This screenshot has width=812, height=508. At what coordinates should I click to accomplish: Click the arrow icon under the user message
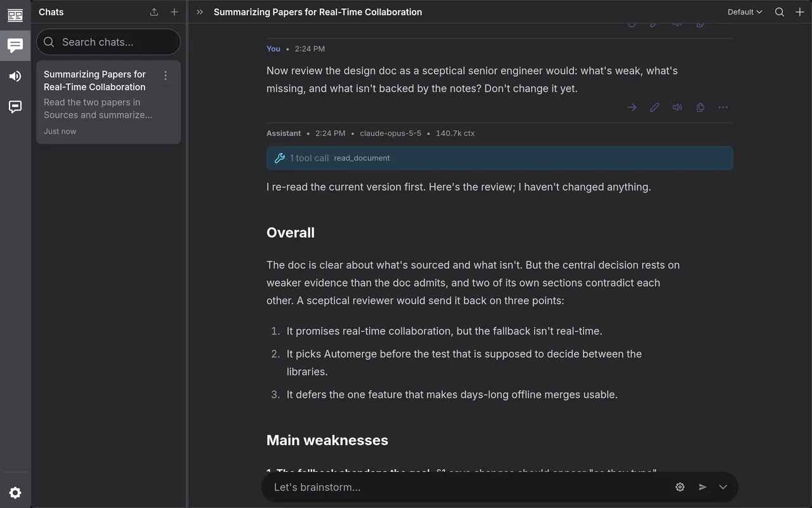(632, 107)
